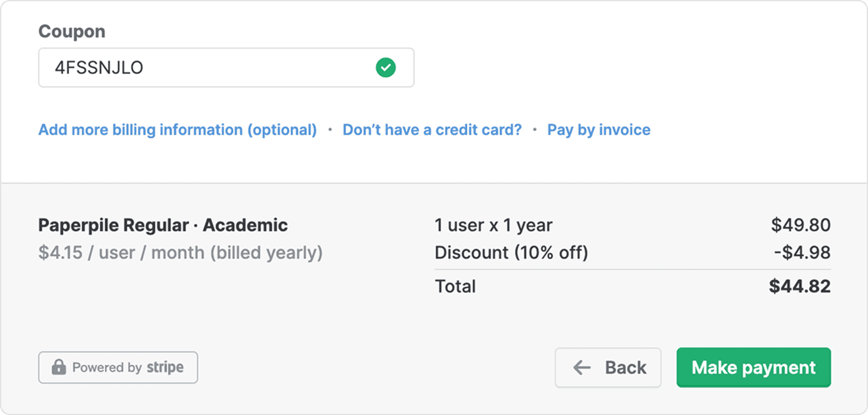This screenshot has width=868, height=415.
Task: Click the green coupon valid checkmark icon
Action: (386, 67)
